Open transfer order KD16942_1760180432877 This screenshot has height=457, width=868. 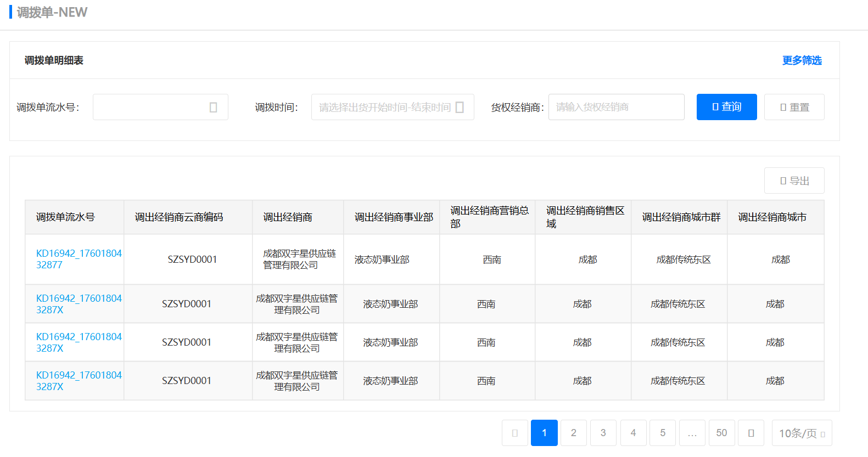[79, 259]
